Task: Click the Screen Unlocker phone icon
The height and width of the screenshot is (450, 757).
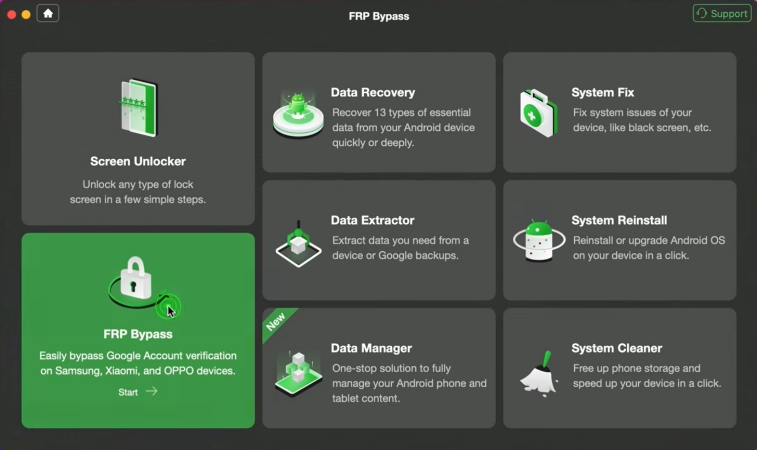Action: 139,108
